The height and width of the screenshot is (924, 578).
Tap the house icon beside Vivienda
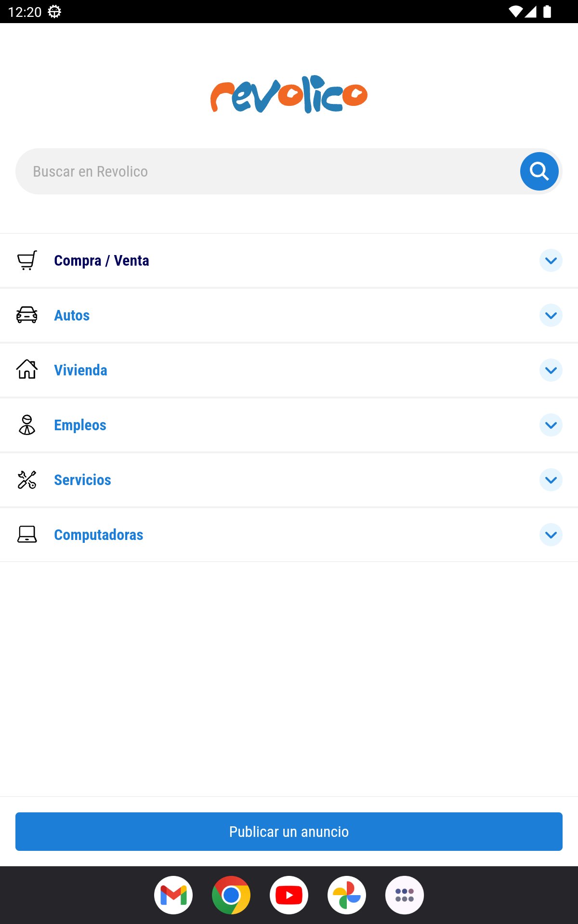(27, 370)
